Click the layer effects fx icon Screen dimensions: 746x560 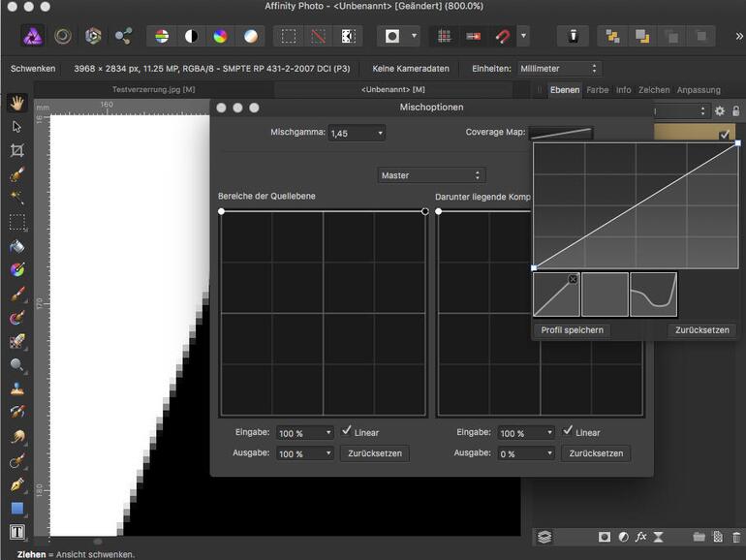coord(640,536)
